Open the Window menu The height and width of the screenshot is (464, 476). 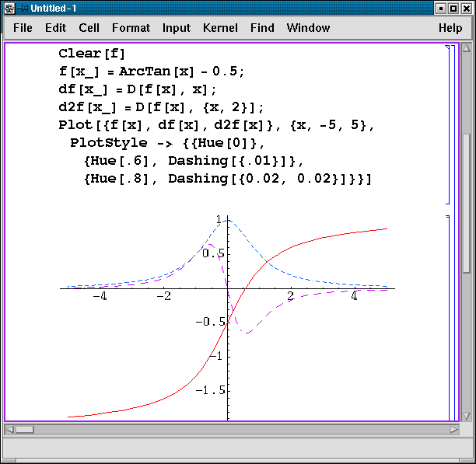tap(308, 28)
